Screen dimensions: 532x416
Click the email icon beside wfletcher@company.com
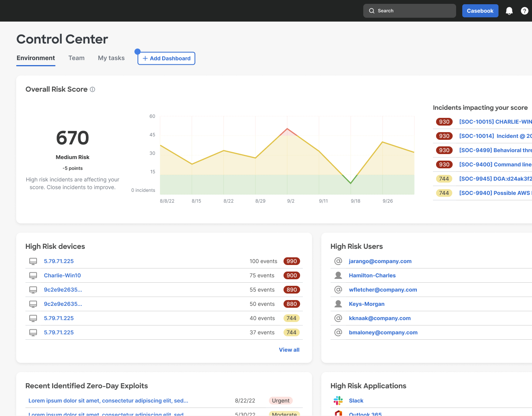tap(338, 290)
